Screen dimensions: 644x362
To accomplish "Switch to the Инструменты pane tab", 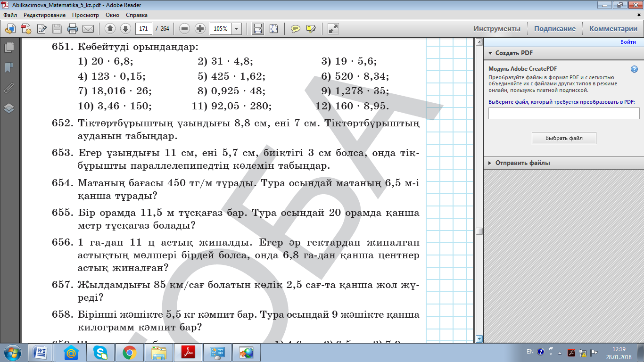I will (497, 28).
